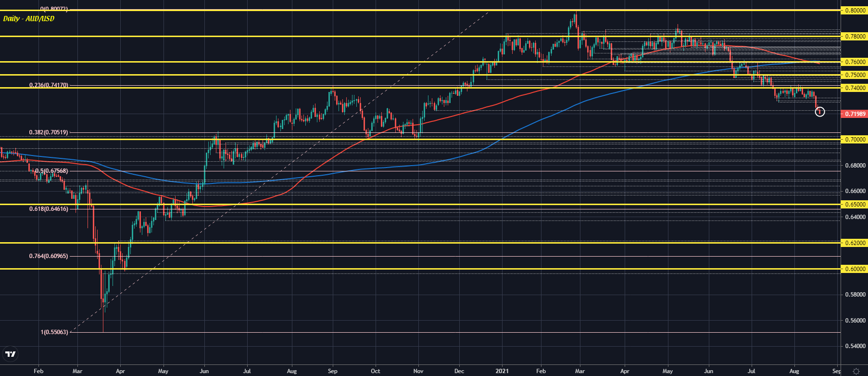Select the 0.236(0.74170) Fibonacci label
Screen dimensions: 868x376
click(x=49, y=85)
